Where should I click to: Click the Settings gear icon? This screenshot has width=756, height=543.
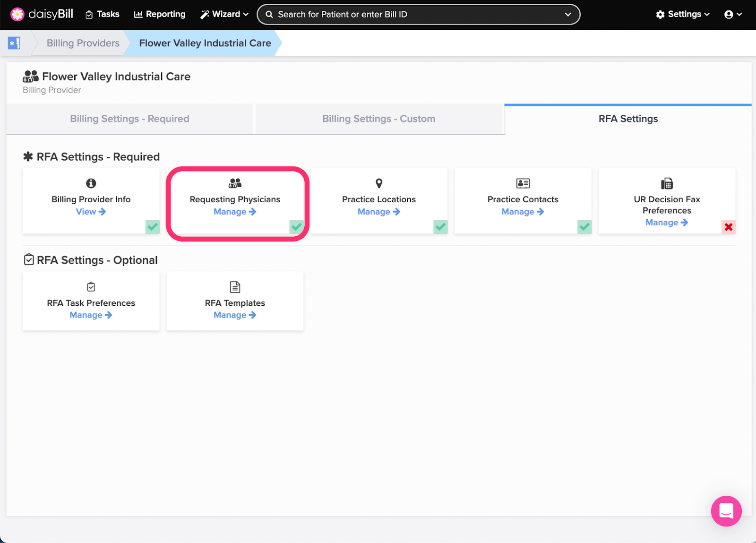pos(661,15)
